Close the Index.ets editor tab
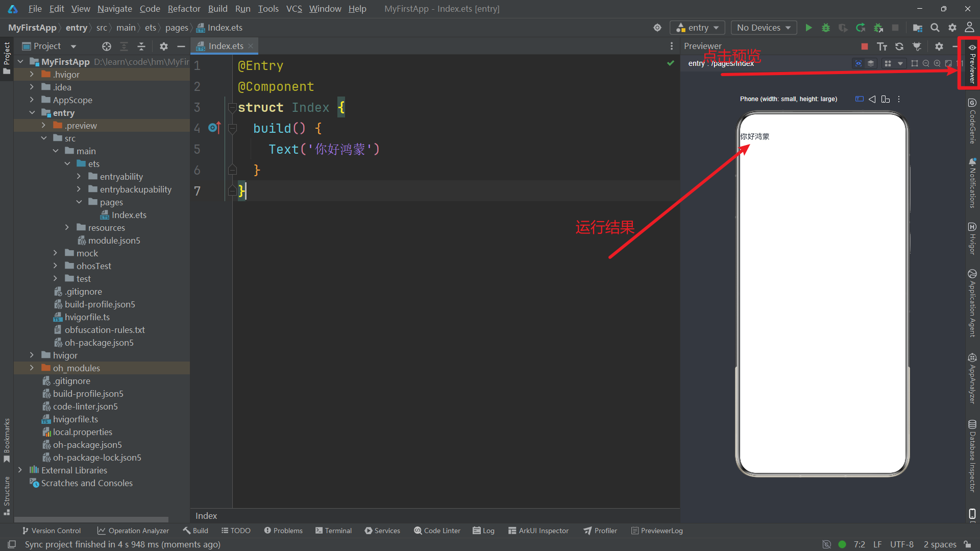The image size is (980, 551). tap(251, 46)
